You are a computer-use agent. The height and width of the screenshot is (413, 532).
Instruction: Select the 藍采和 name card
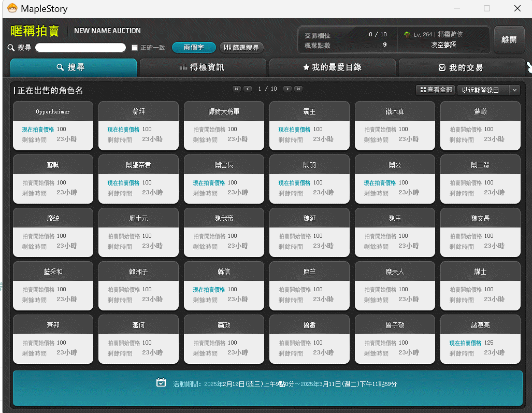53,286
